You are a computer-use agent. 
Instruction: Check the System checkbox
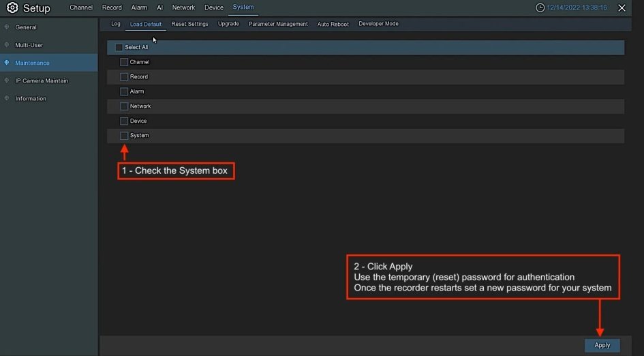(124, 136)
